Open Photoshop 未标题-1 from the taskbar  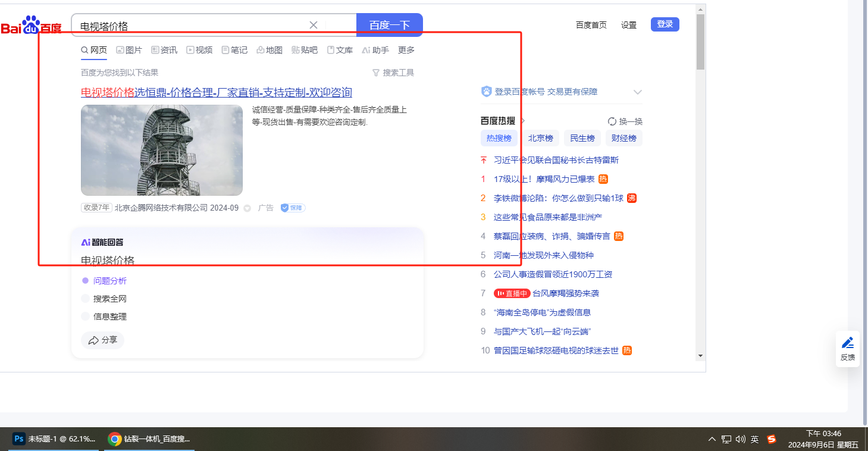click(x=54, y=439)
